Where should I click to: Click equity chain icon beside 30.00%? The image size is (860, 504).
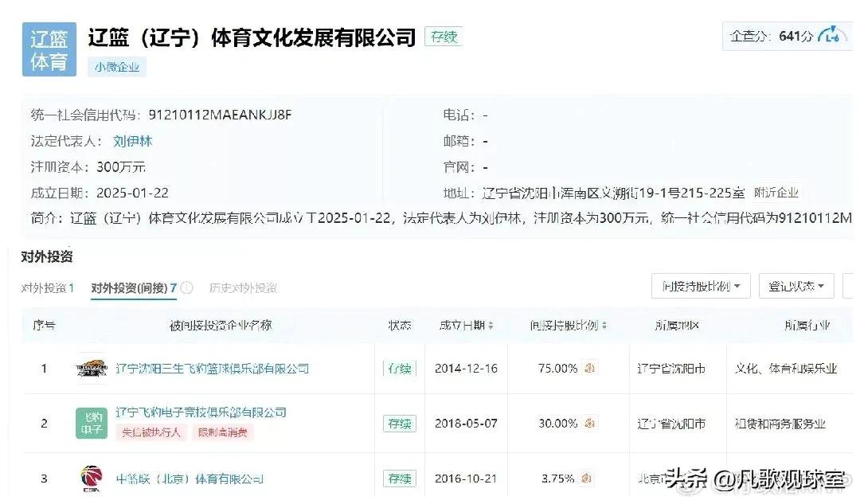(x=589, y=423)
